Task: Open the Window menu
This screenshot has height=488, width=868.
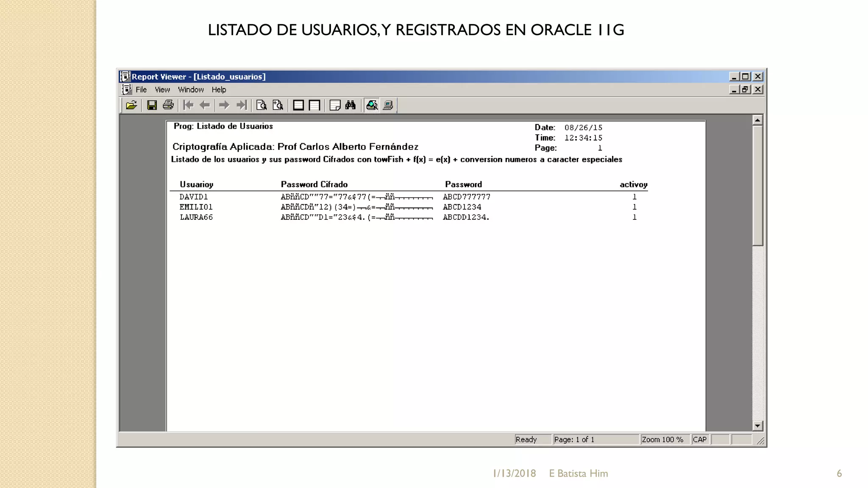Action: [191, 90]
